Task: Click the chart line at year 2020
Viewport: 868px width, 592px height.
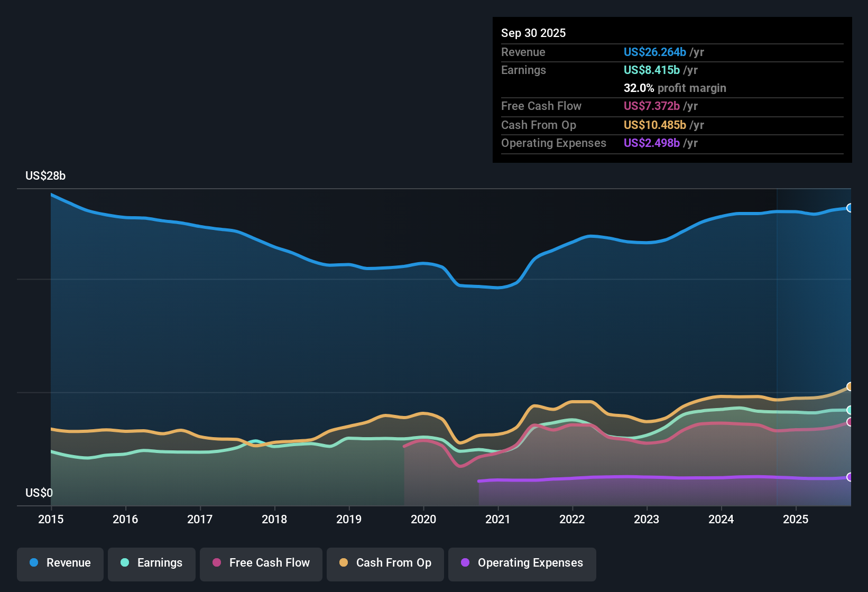Action: click(x=424, y=263)
